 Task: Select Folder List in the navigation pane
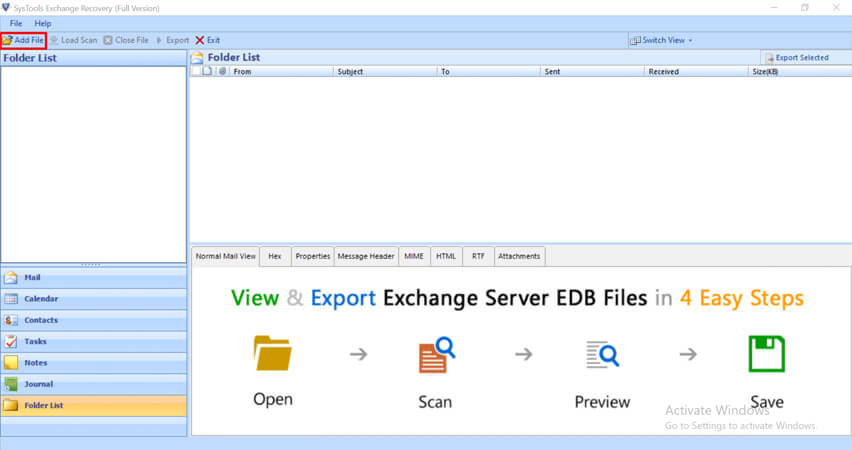[x=93, y=405]
